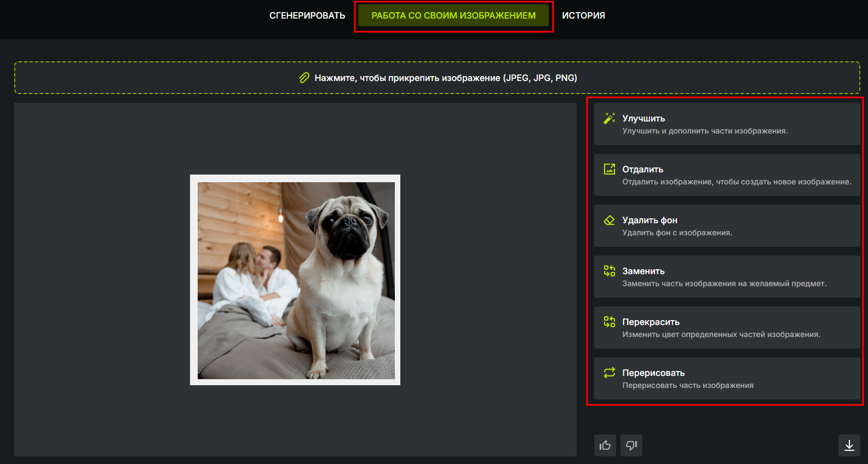868x464 pixels.
Task: Click the paperclip attach icon
Action: click(x=304, y=78)
